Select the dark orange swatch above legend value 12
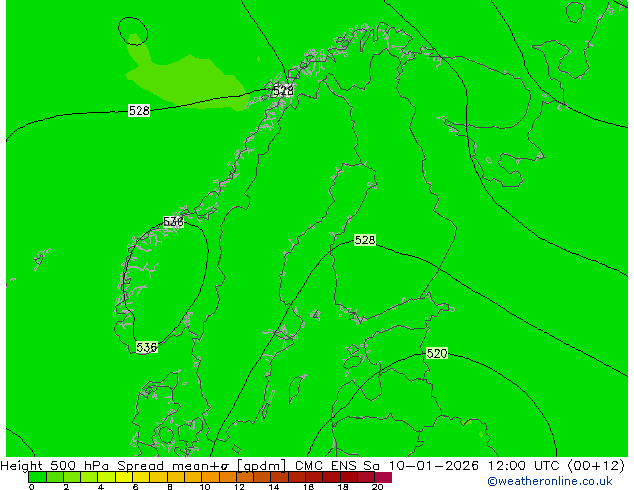 pos(245,477)
